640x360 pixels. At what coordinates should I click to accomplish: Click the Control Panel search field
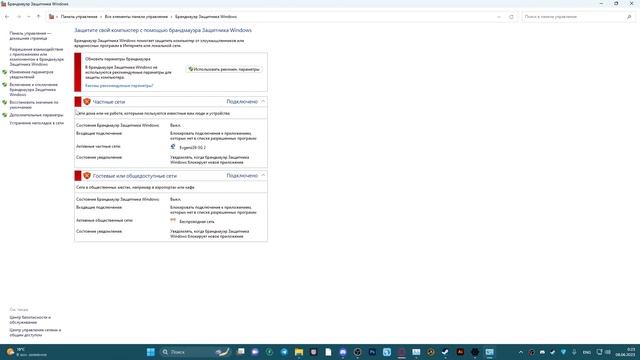pyautogui.click(x=573, y=17)
